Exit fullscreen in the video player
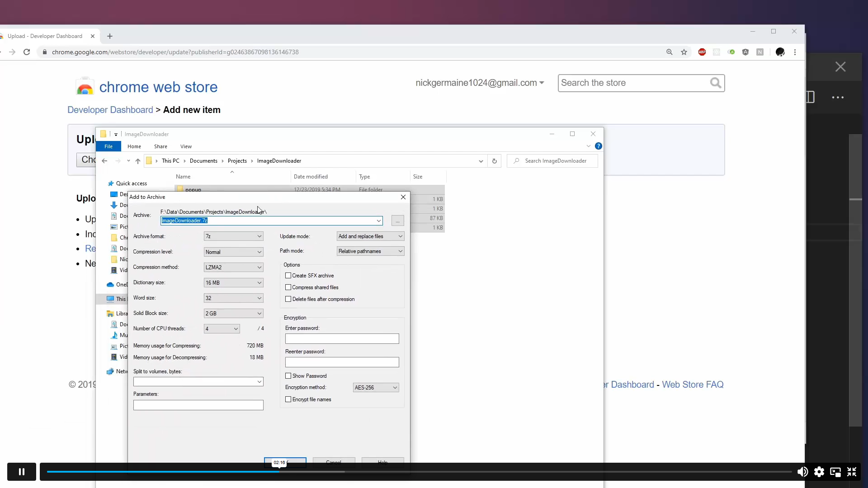The image size is (868, 488). pyautogui.click(x=852, y=472)
